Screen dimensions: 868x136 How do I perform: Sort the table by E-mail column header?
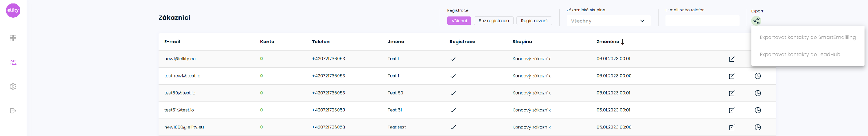172,42
